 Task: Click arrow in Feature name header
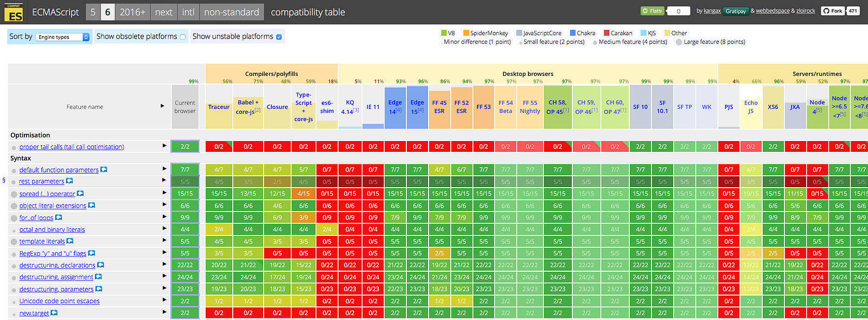click(x=162, y=106)
